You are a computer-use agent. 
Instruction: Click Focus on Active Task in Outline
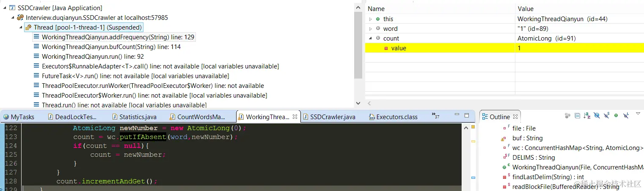567,115
